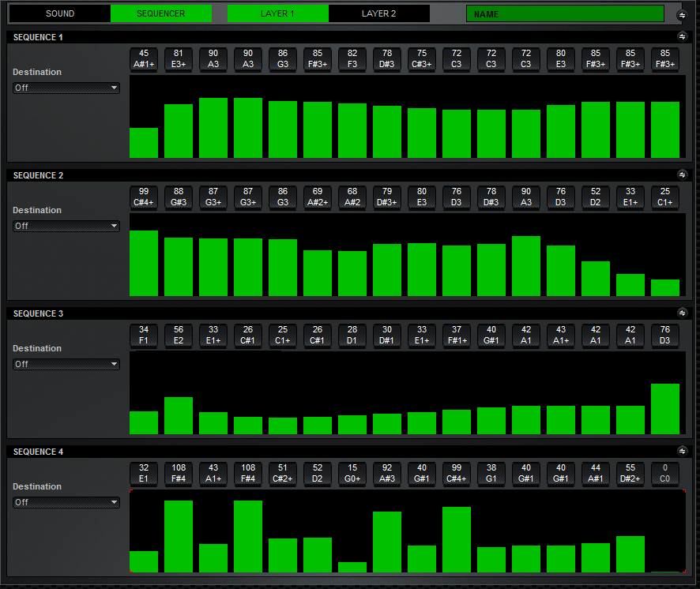Click inside the green NAME input field
The width and height of the screenshot is (700, 589).
click(x=565, y=13)
